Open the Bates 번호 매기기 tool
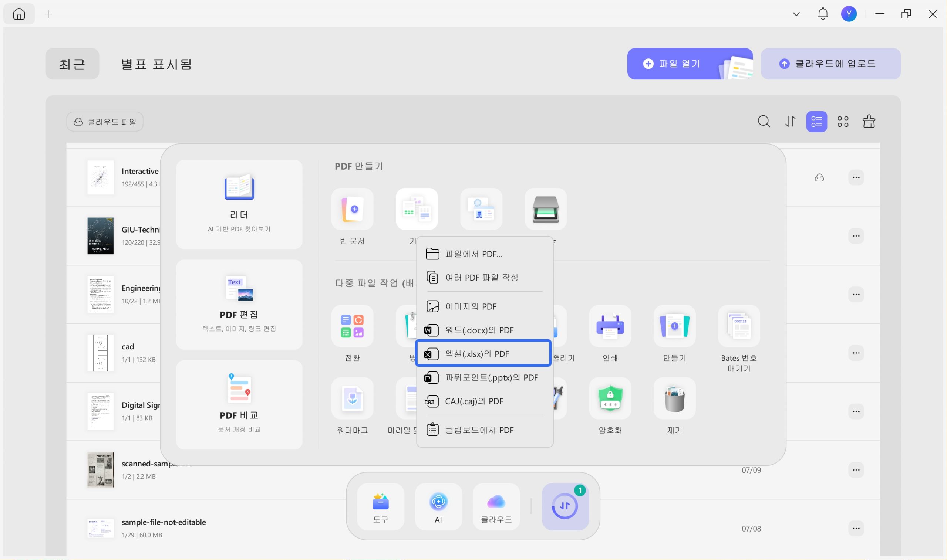947x560 pixels. (x=739, y=326)
